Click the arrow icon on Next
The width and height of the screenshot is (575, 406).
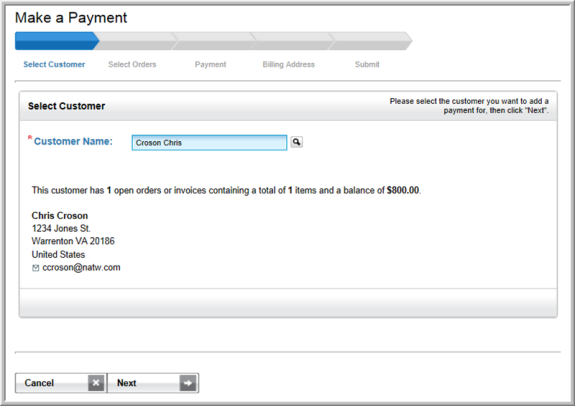[188, 383]
